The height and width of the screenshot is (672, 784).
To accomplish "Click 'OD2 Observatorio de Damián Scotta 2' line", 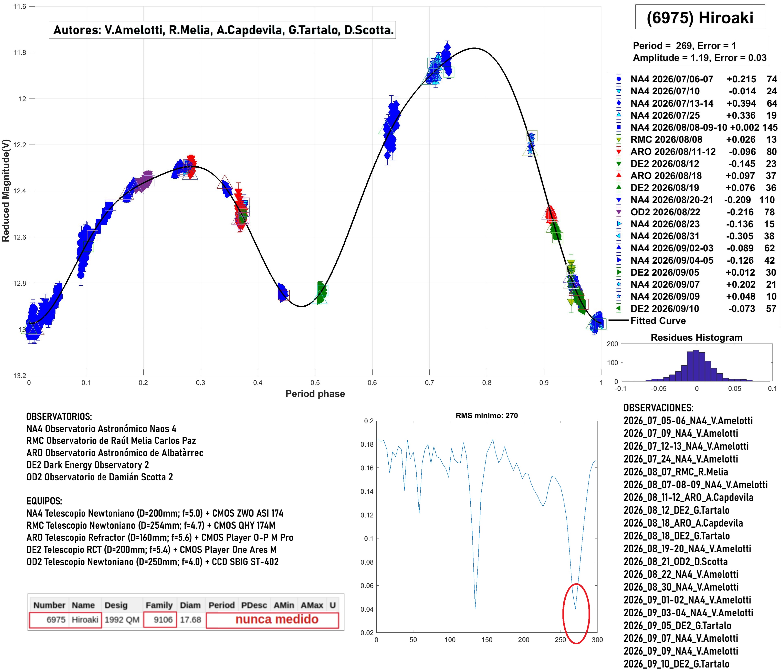I will coord(100,477).
